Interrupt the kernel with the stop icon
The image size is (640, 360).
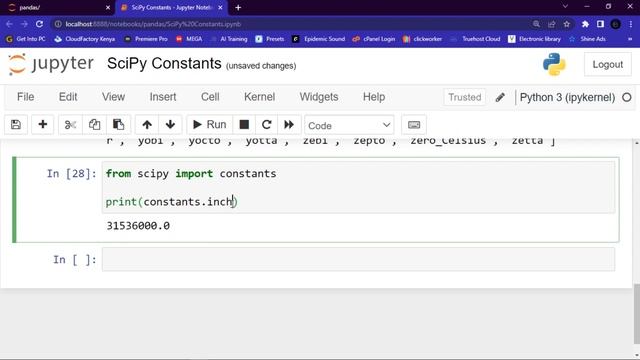pos(244,124)
